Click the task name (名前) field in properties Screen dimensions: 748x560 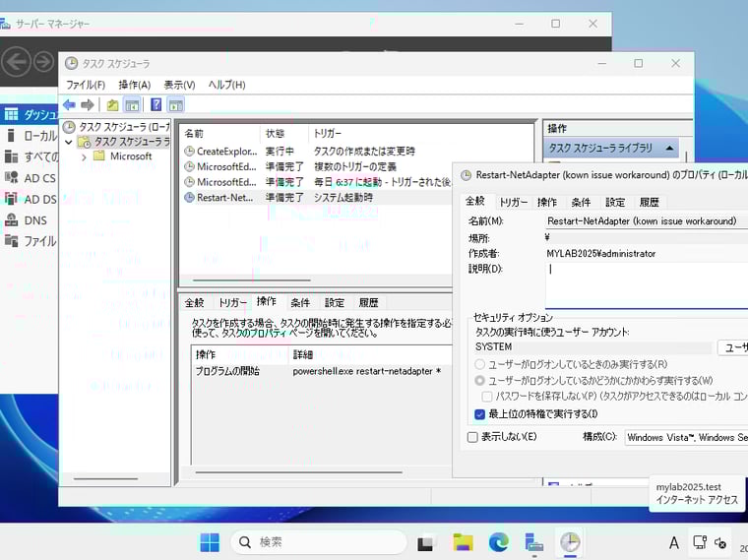click(x=647, y=221)
